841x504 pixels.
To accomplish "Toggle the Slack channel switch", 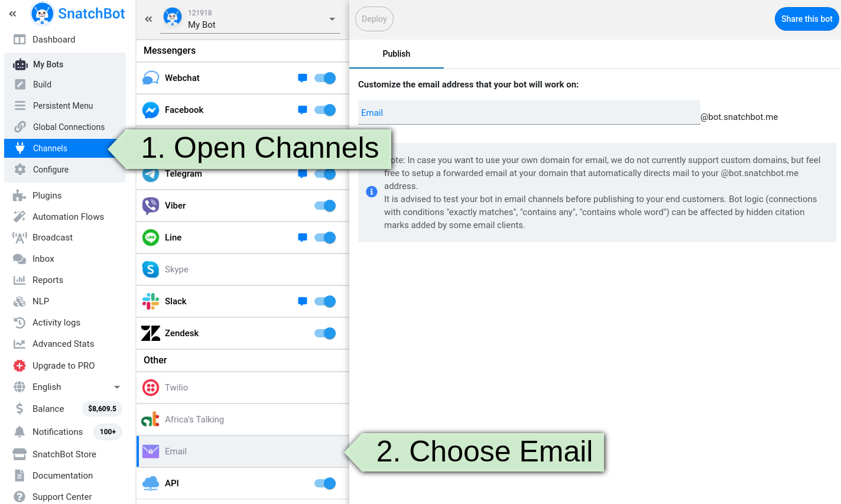I will click(325, 301).
